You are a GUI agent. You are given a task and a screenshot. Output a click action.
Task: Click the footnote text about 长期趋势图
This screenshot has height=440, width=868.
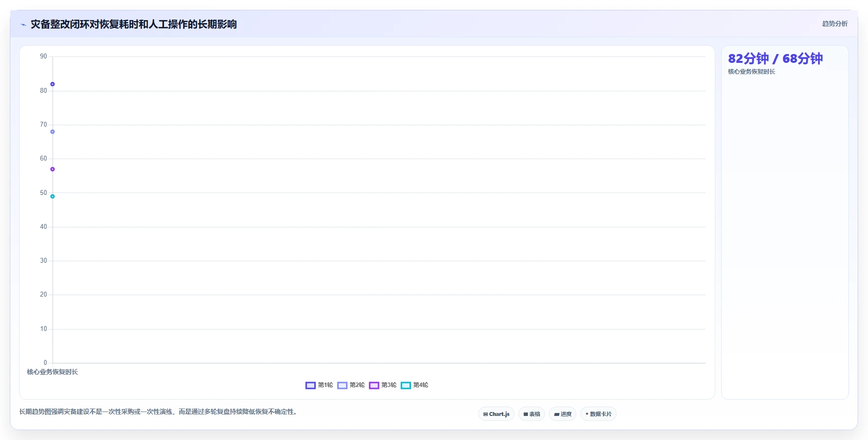point(158,412)
